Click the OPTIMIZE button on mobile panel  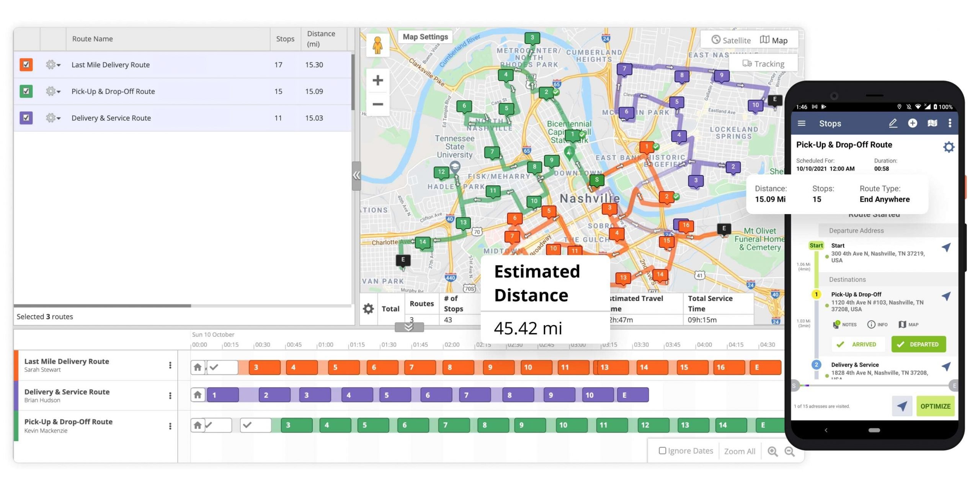(x=936, y=406)
